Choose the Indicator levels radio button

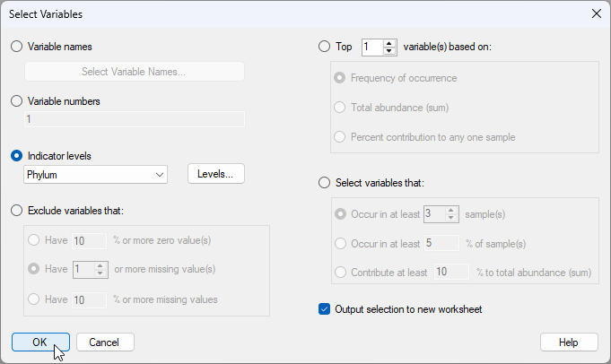point(17,156)
